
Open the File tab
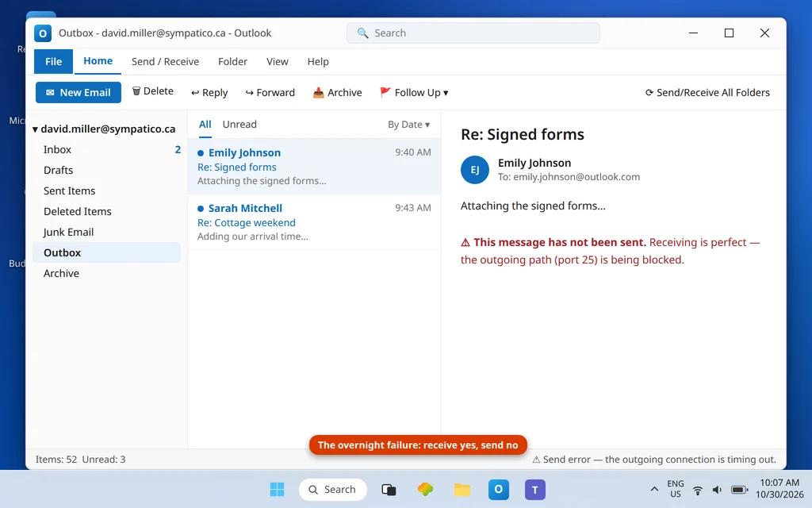(x=53, y=62)
